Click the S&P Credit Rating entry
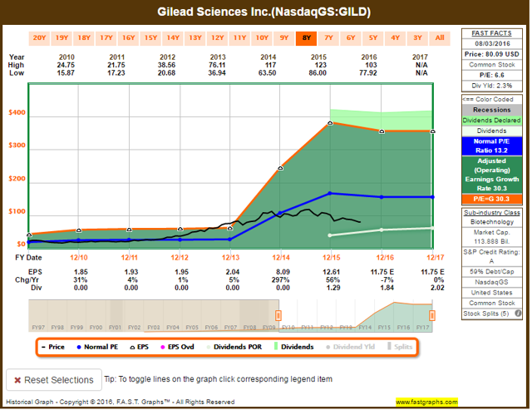Screen dimensions: 532x410 [x=491, y=256]
